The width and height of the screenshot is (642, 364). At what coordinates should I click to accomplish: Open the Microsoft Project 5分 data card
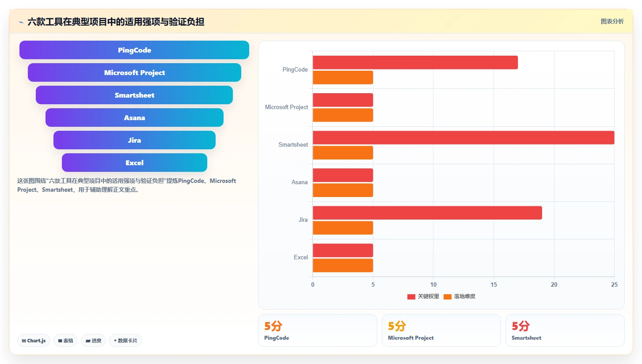click(x=441, y=330)
